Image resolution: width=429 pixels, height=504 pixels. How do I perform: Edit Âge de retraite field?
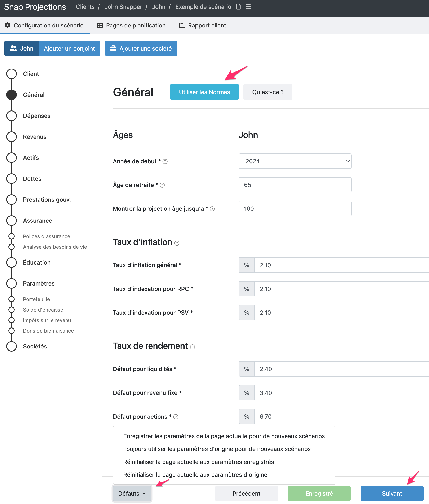295,185
